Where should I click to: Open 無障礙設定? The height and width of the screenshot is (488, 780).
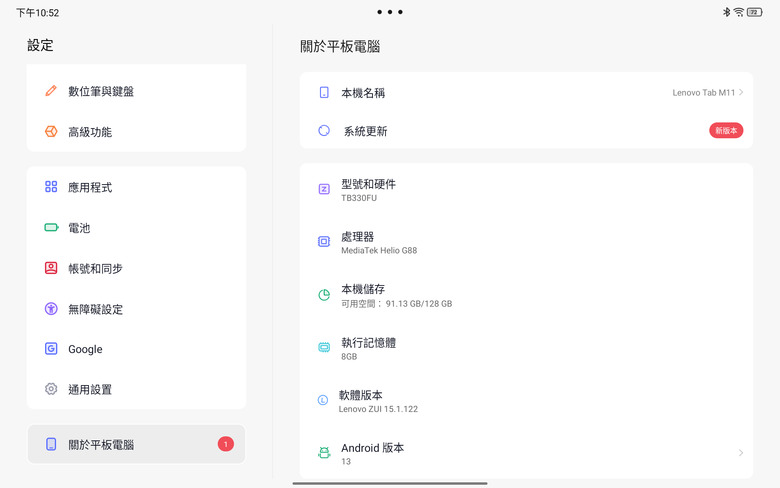[136, 309]
